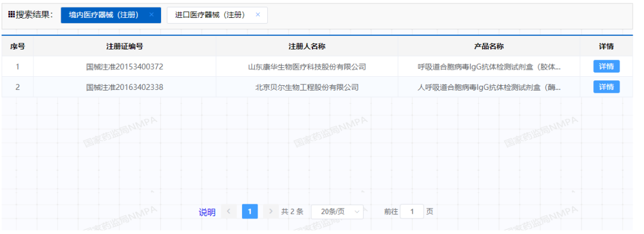This screenshot has width=644, height=234.
Task: Go to next page with right arrow
Action: pos(271,211)
